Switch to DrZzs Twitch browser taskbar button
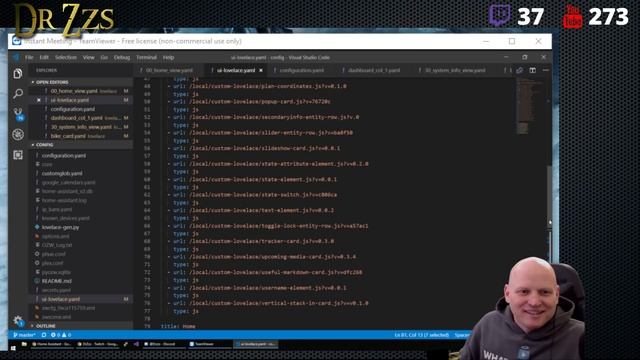The image size is (640, 360). pos(98,344)
